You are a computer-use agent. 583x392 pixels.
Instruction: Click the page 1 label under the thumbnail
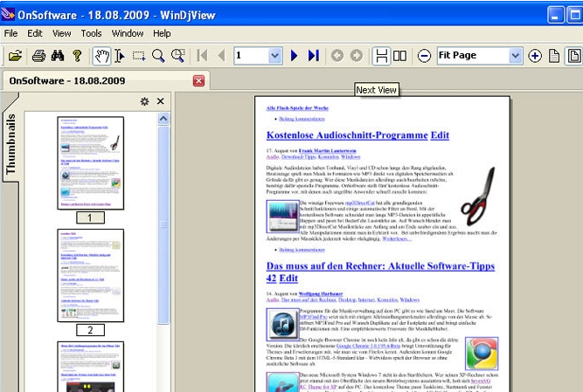[x=90, y=217]
